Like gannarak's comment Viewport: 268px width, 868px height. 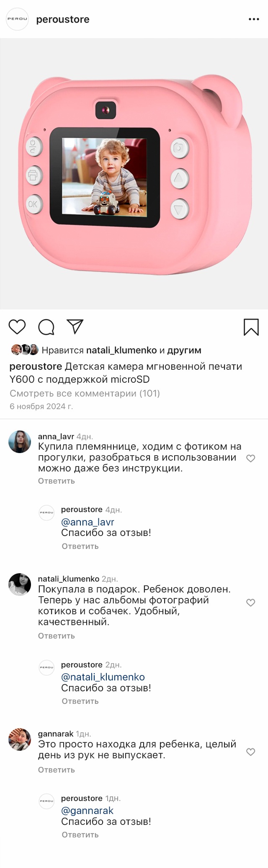[x=250, y=752]
